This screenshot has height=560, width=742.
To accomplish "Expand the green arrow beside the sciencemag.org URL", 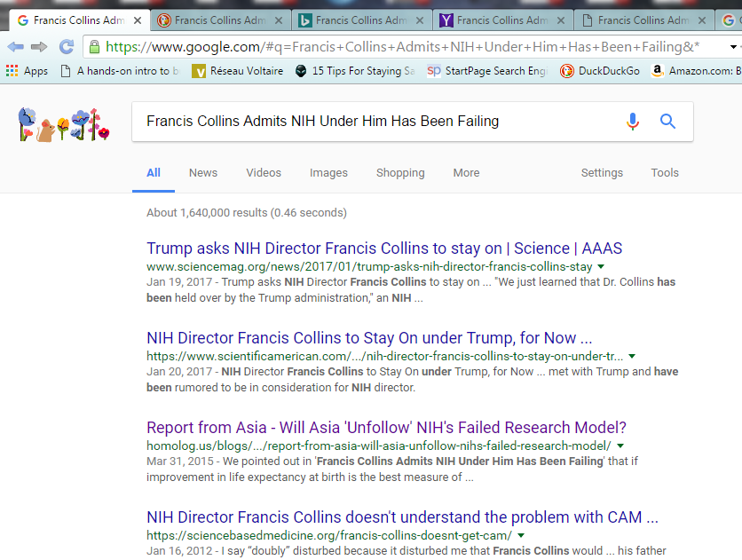I will click(x=601, y=266).
